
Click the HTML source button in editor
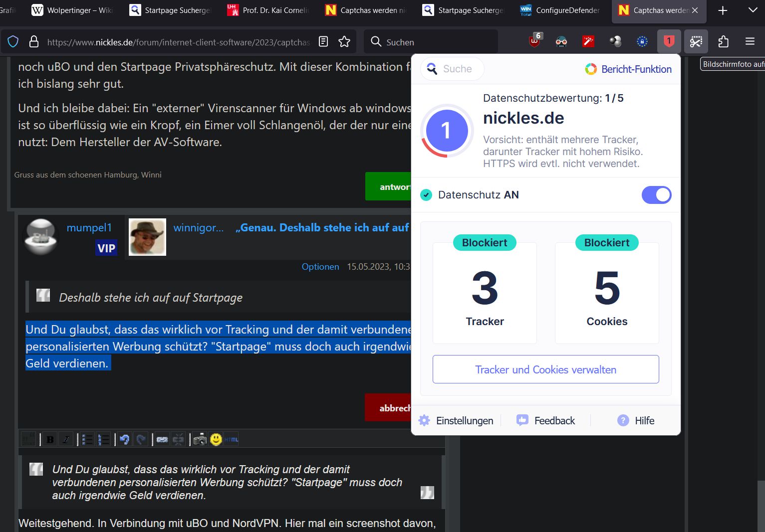pyautogui.click(x=231, y=439)
